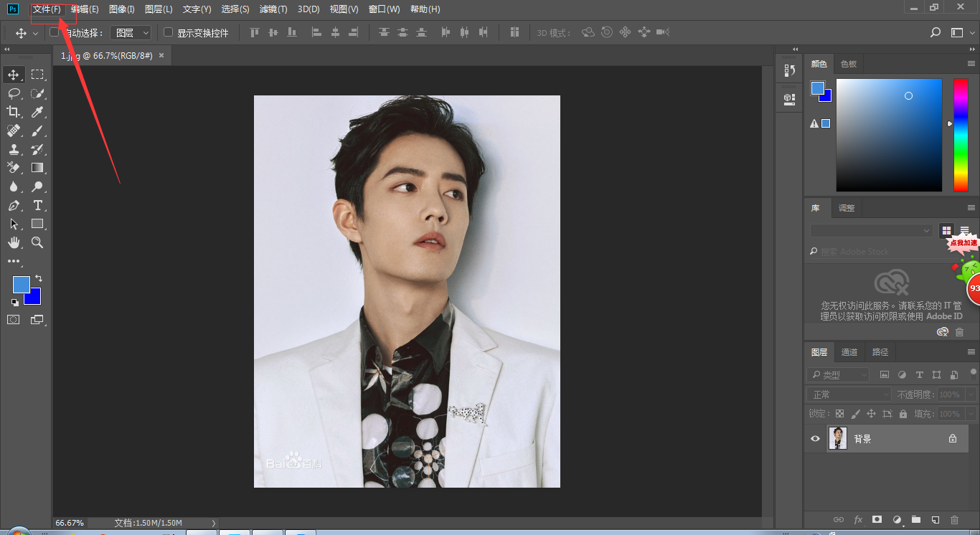
Task: Open the library selection dropdown
Action: coord(872,230)
